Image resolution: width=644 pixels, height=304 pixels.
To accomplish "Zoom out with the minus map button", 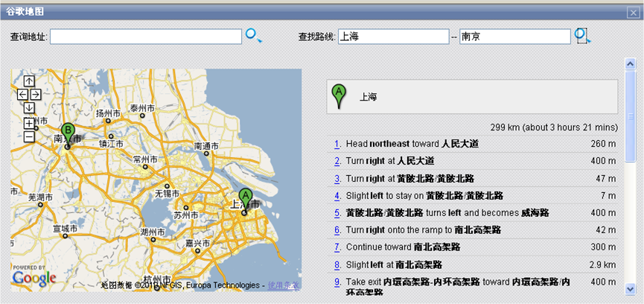I will [28, 136].
